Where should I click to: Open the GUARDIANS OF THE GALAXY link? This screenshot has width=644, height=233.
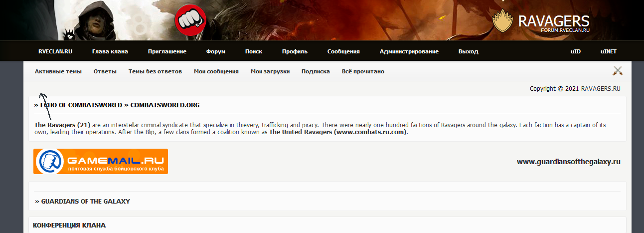(x=85, y=201)
